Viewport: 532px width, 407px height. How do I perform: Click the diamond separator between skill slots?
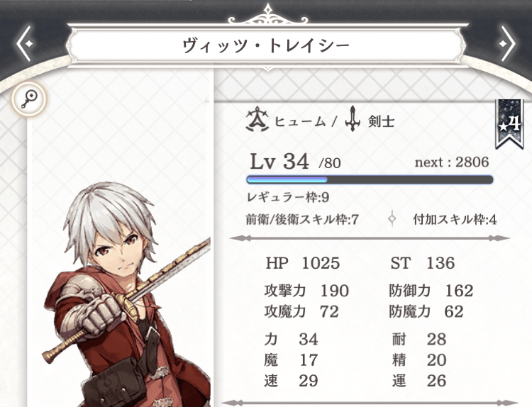[392, 219]
